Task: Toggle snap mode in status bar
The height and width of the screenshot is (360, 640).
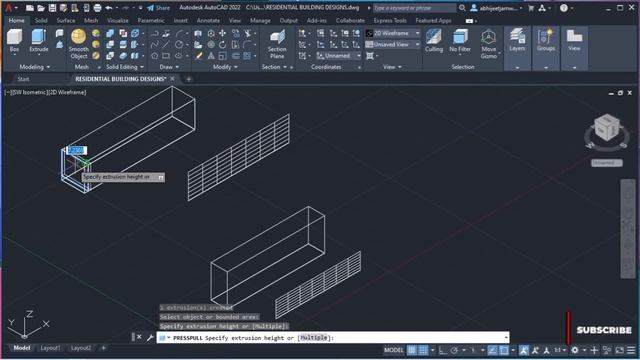Action: [423, 350]
